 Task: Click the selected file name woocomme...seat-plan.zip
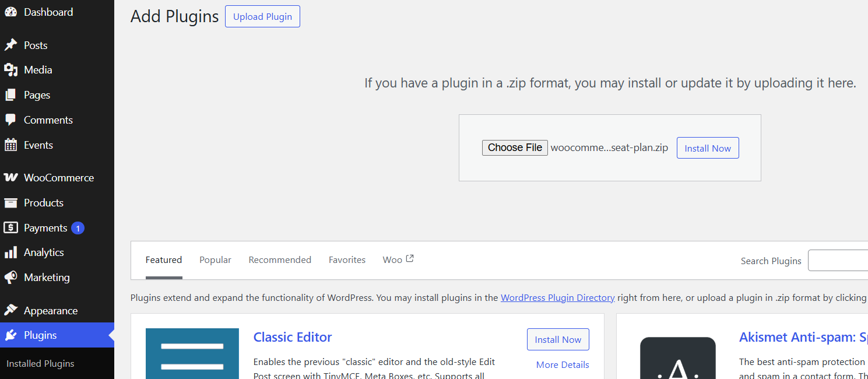609,148
